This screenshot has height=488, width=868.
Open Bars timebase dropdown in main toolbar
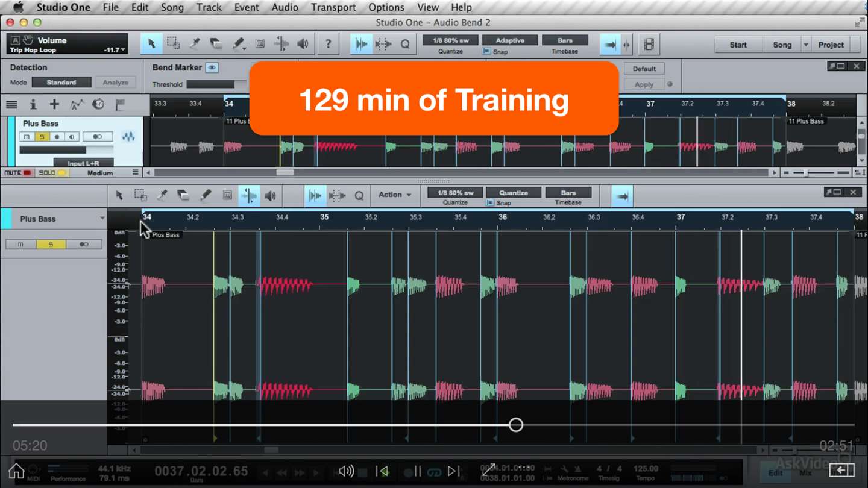click(565, 40)
